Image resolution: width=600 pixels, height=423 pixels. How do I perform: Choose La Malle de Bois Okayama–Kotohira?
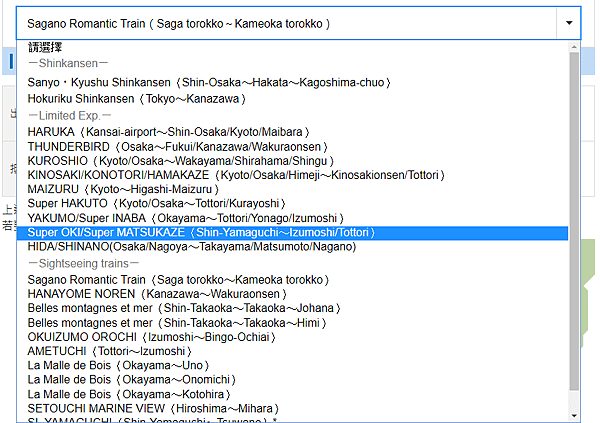pyautogui.click(x=293, y=394)
